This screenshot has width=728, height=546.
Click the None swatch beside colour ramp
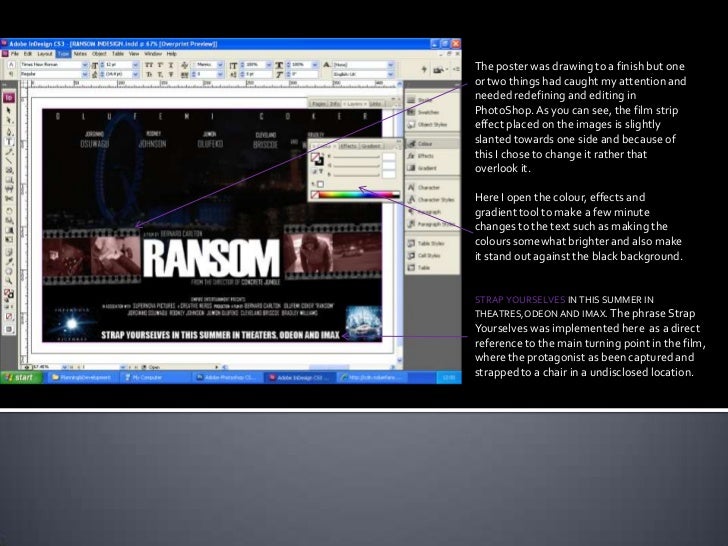pyautogui.click(x=315, y=195)
